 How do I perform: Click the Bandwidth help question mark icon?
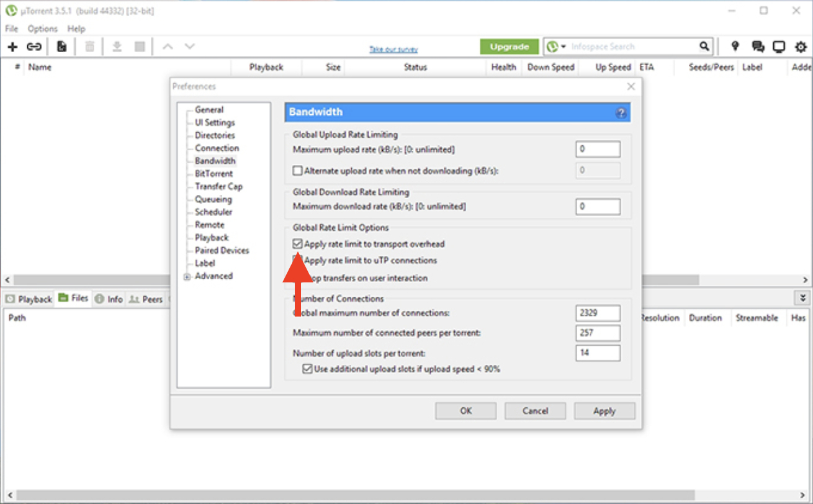click(x=621, y=113)
